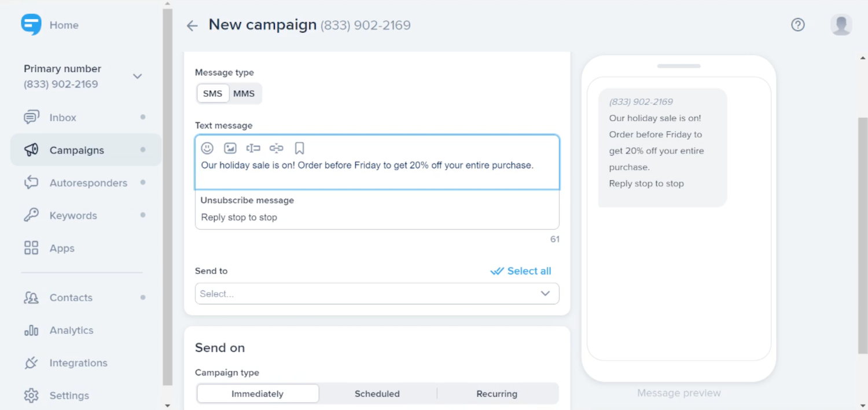Click the page's right vertical scrollbar
This screenshot has height=410, width=868.
coord(863,232)
